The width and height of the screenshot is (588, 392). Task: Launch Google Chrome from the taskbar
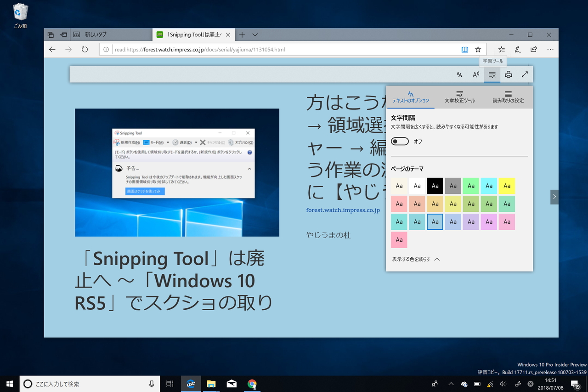click(252, 384)
